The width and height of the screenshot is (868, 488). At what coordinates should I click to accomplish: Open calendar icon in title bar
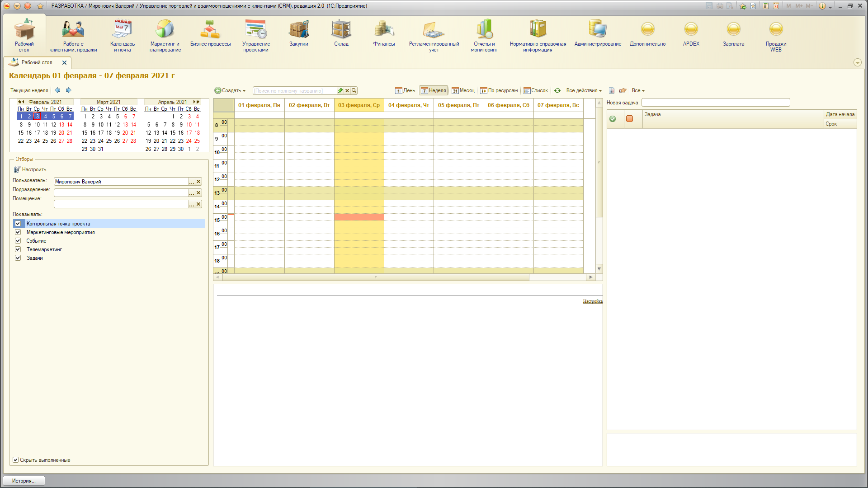(776, 6)
